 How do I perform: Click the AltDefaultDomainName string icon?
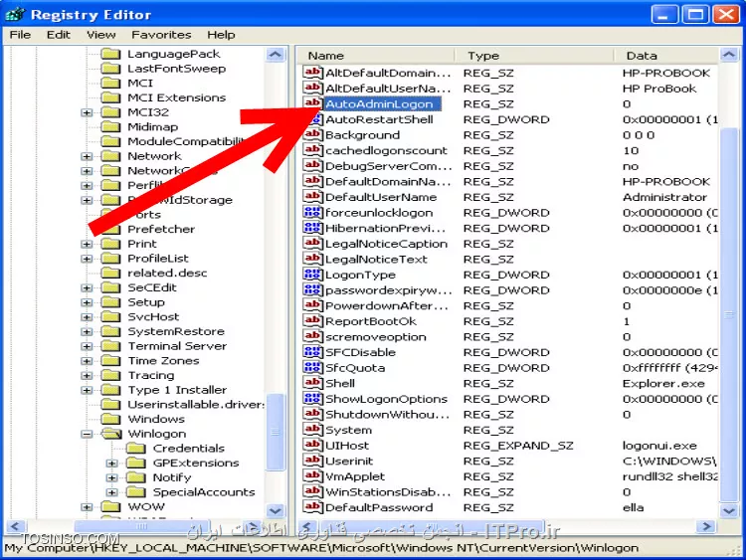point(312,73)
